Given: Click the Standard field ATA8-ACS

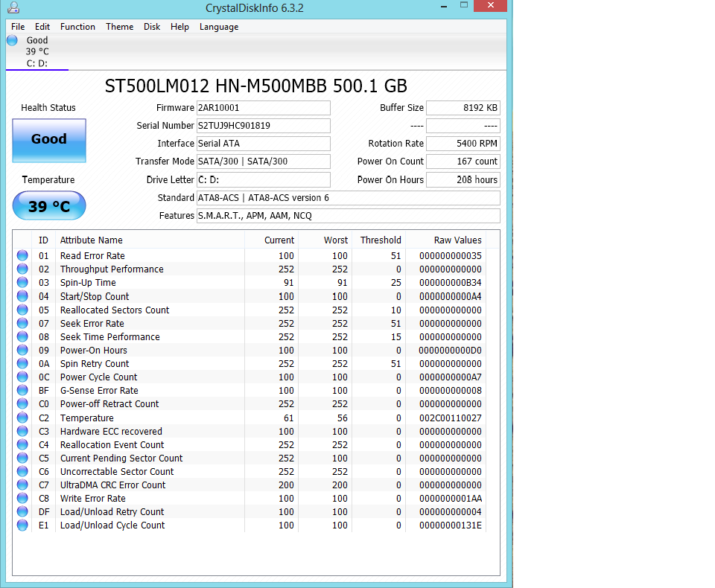Looking at the screenshot, I should pyautogui.click(x=349, y=198).
